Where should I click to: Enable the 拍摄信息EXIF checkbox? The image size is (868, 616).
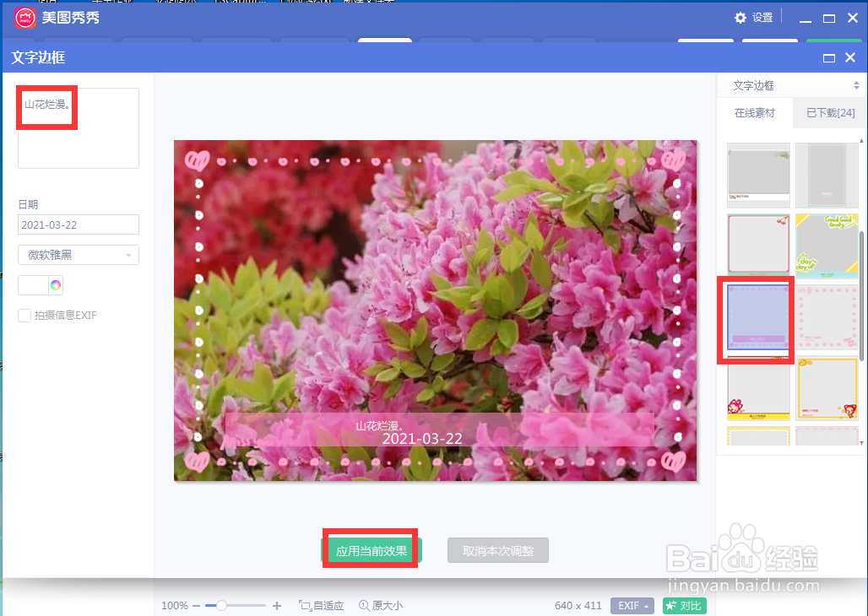(x=24, y=316)
